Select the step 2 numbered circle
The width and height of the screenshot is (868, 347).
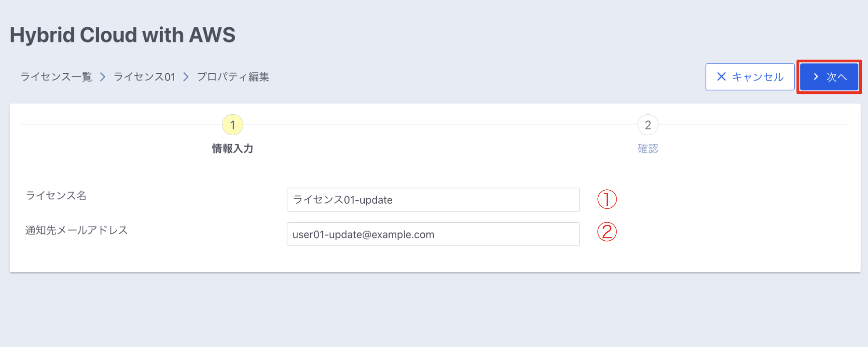[x=648, y=125]
